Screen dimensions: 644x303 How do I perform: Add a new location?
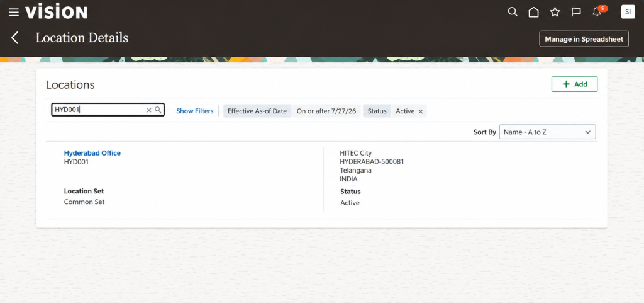[574, 84]
